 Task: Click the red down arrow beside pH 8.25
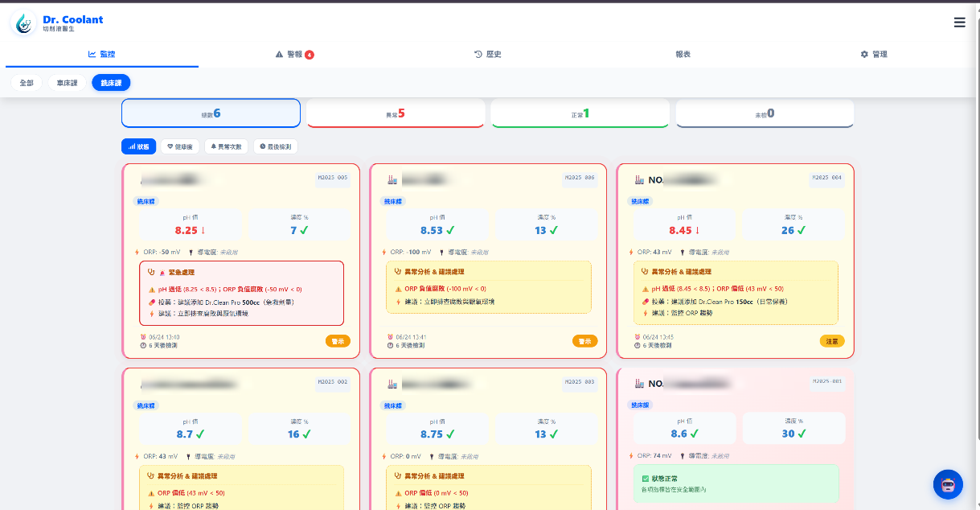click(203, 230)
